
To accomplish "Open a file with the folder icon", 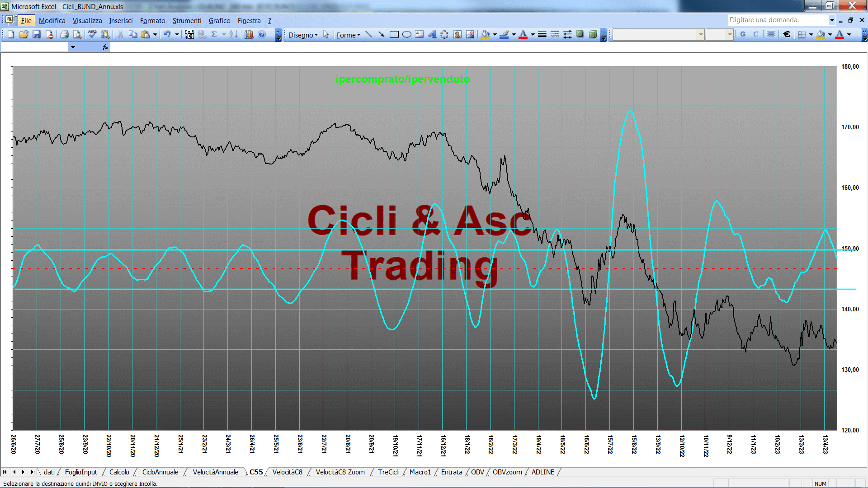I will click(24, 34).
